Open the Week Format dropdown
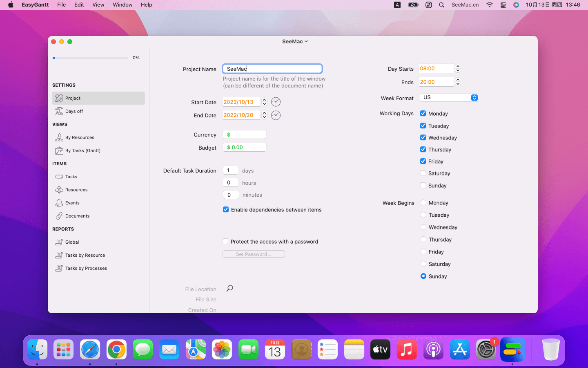This screenshot has width=588, height=368. click(x=449, y=97)
